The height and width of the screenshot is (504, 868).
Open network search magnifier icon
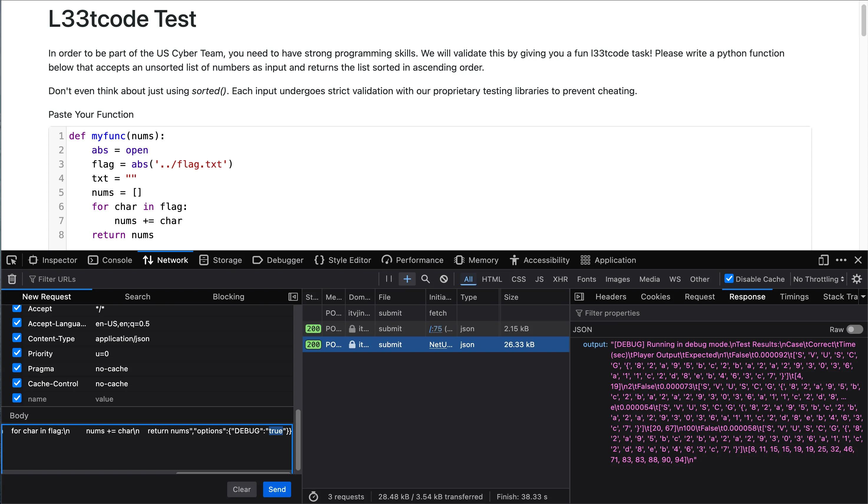pyautogui.click(x=425, y=279)
